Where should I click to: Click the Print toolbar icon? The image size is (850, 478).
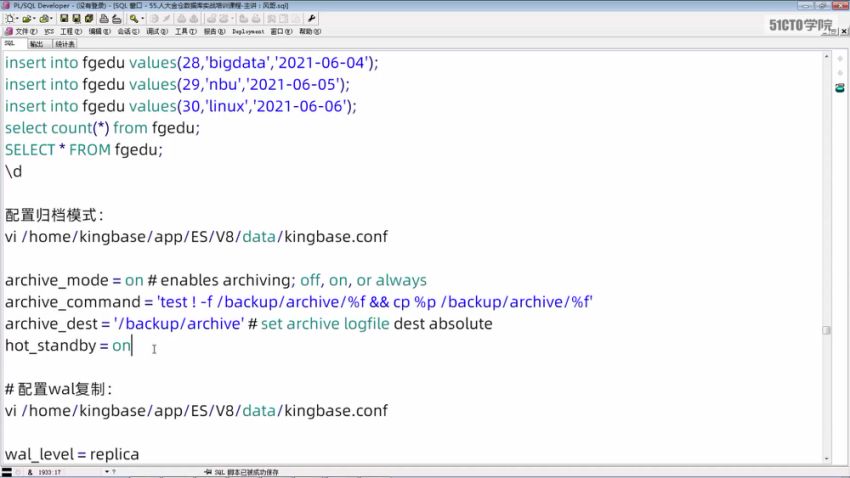tap(104, 18)
